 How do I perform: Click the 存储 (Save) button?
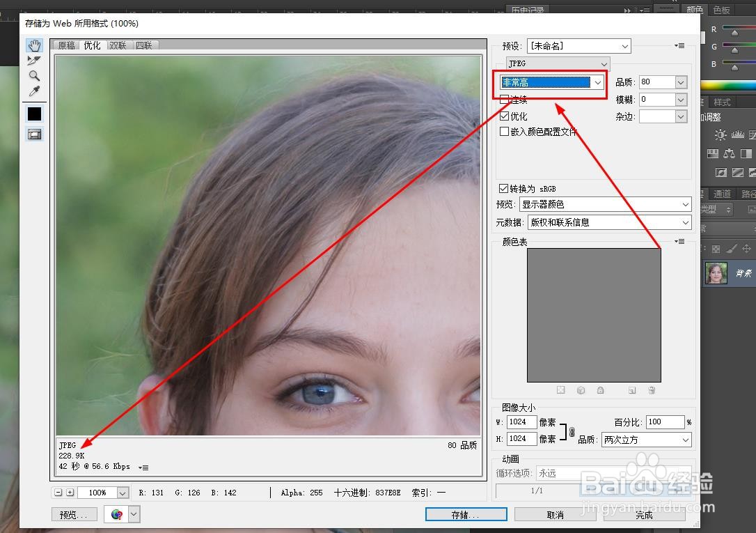(x=466, y=513)
